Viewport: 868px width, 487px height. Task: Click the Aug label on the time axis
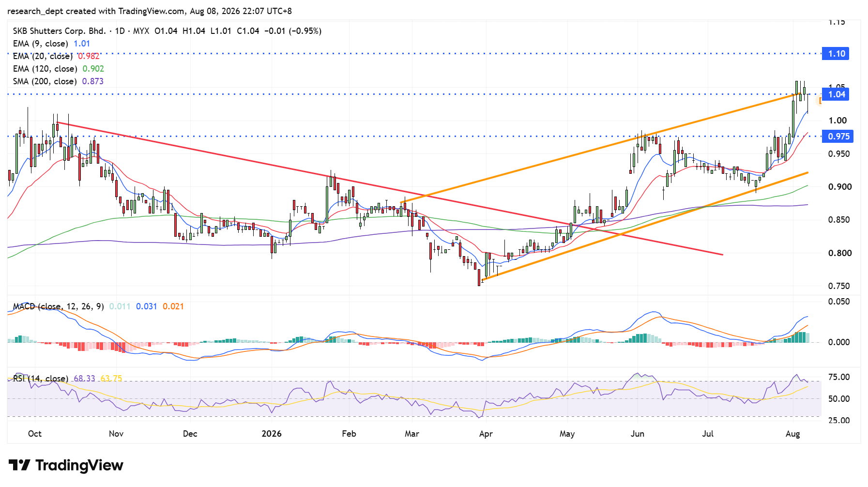793,434
